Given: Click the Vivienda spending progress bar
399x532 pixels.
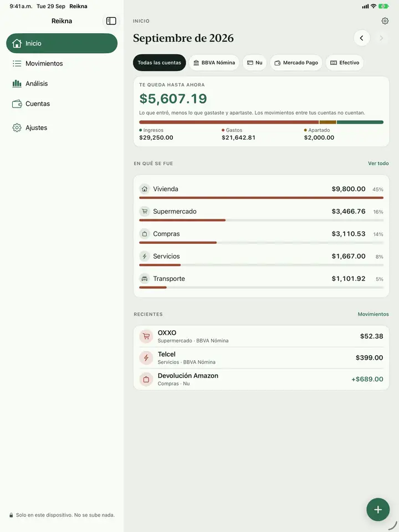Looking at the screenshot, I should [261, 198].
